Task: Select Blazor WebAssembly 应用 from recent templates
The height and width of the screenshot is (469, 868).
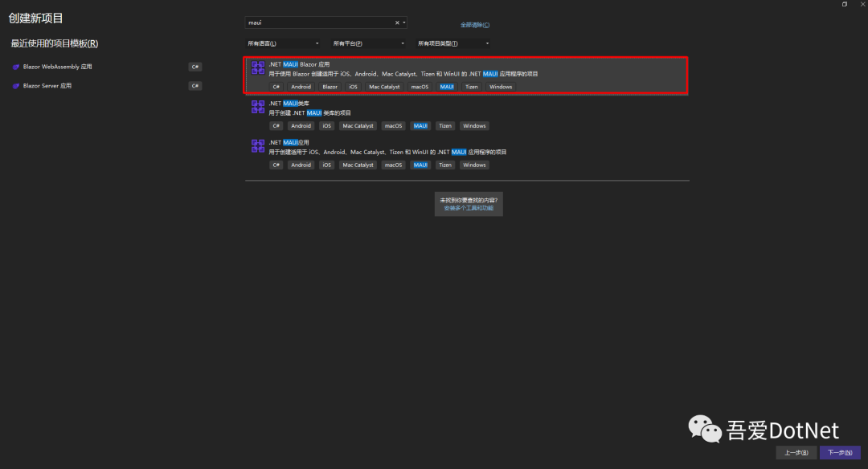Action: coord(58,67)
